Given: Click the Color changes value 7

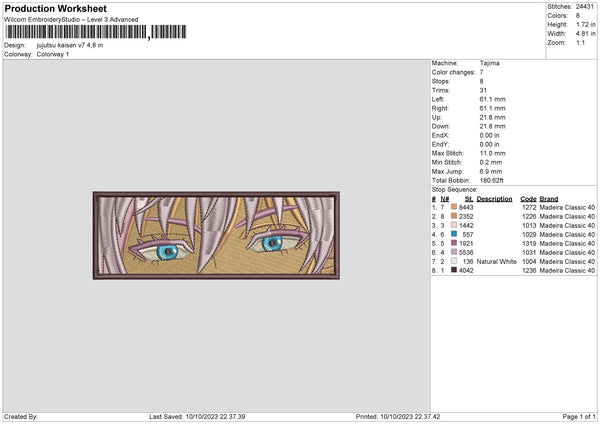Looking at the screenshot, I should pyautogui.click(x=481, y=72).
